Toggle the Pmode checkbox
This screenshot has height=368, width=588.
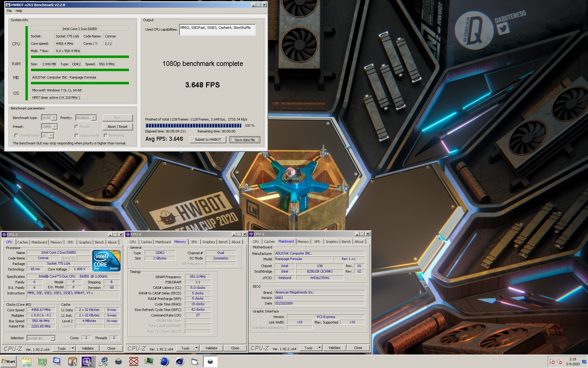coord(77,127)
